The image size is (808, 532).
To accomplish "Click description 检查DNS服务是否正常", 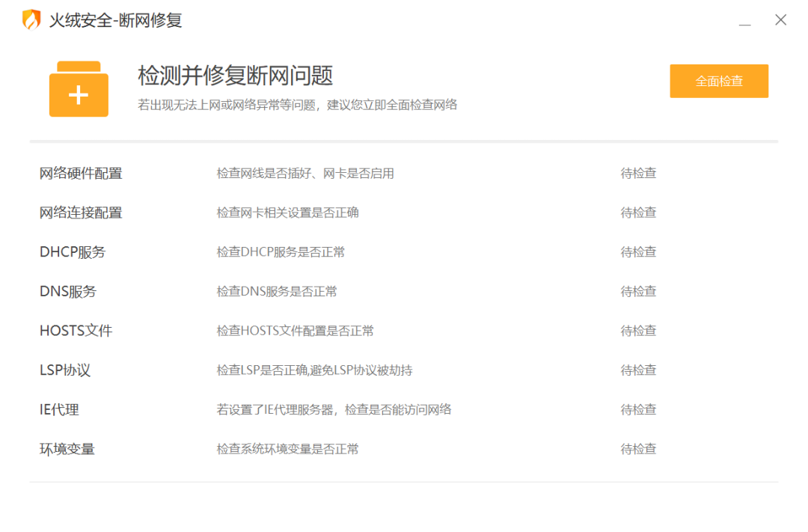I will [277, 292].
